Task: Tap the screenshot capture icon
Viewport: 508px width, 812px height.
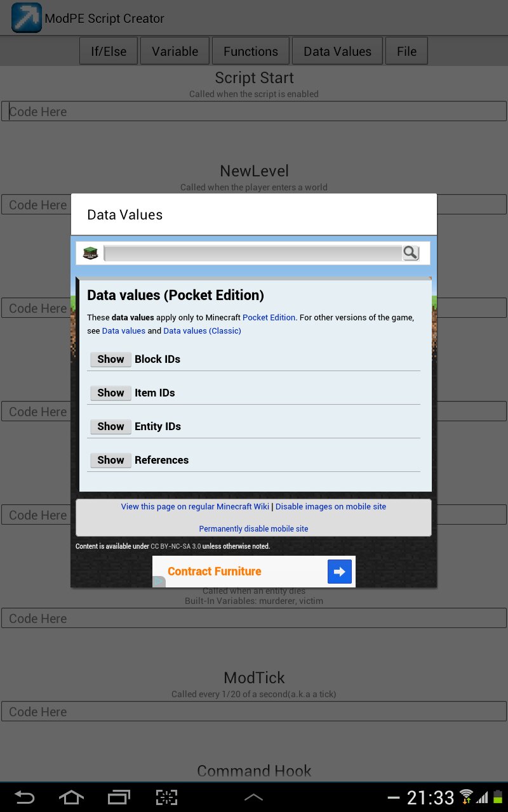Action: click(x=166, y=797)
